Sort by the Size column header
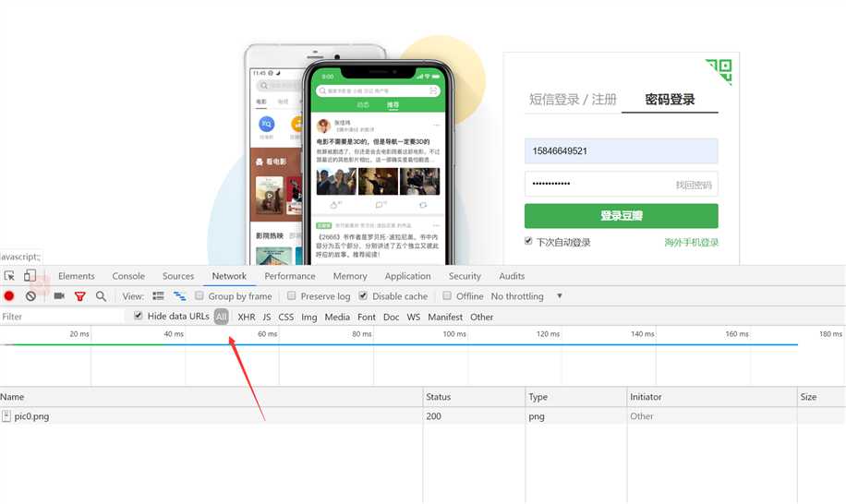The width and height of the screenshot is (846, 504). 821,397
